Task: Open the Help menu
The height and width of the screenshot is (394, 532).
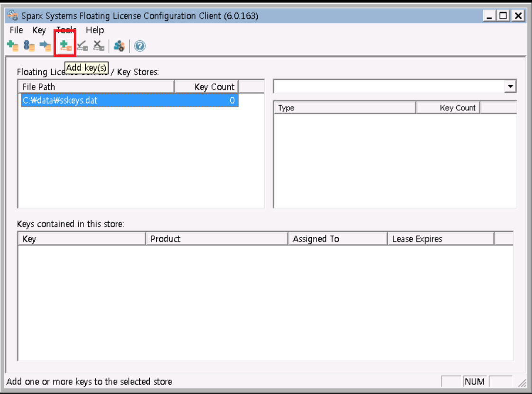Action: click(x=95, y=30)
